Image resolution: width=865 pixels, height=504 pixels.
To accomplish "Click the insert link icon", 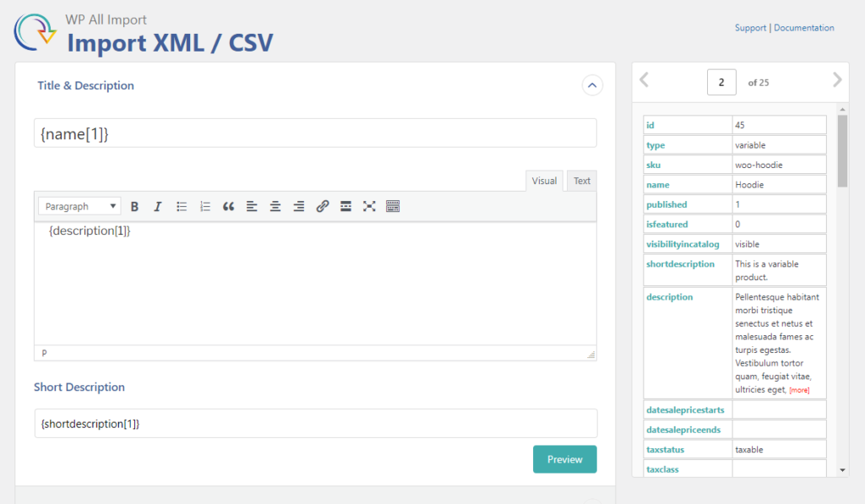I will (x=322, y=206).
